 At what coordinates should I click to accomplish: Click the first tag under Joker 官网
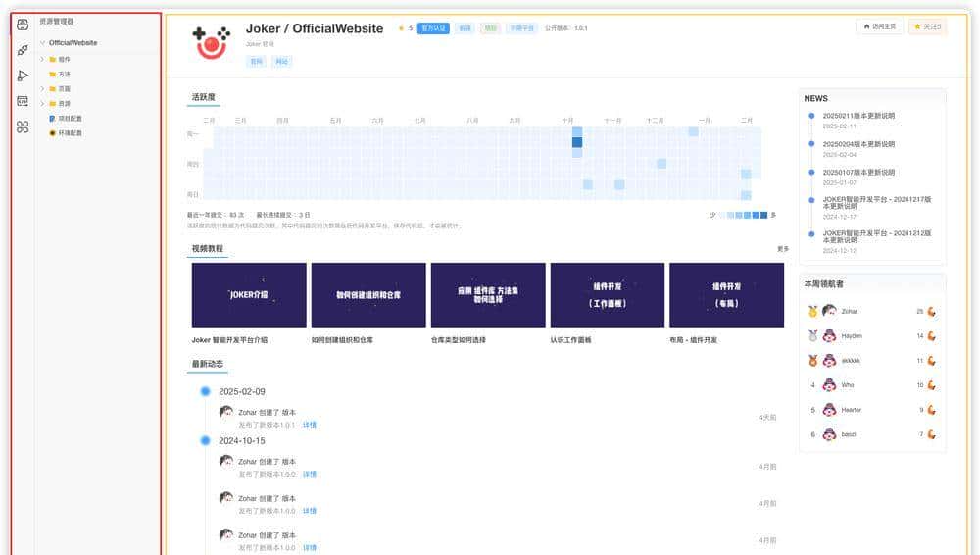click(x=256, y=62)
